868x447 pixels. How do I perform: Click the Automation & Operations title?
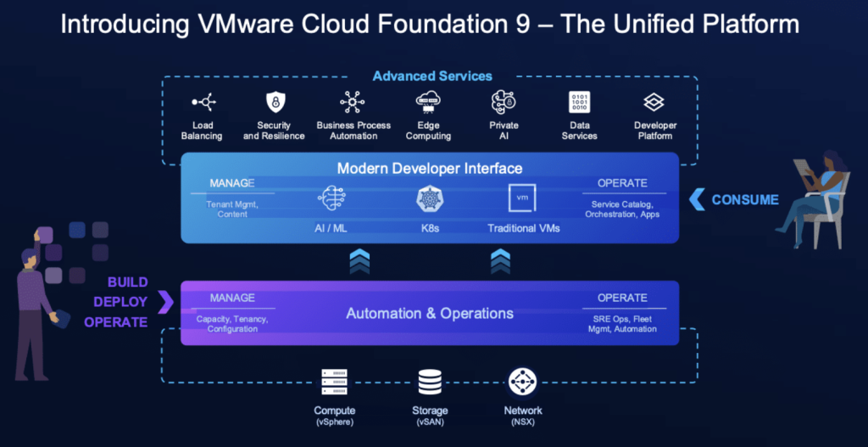(x=430, y=314)
